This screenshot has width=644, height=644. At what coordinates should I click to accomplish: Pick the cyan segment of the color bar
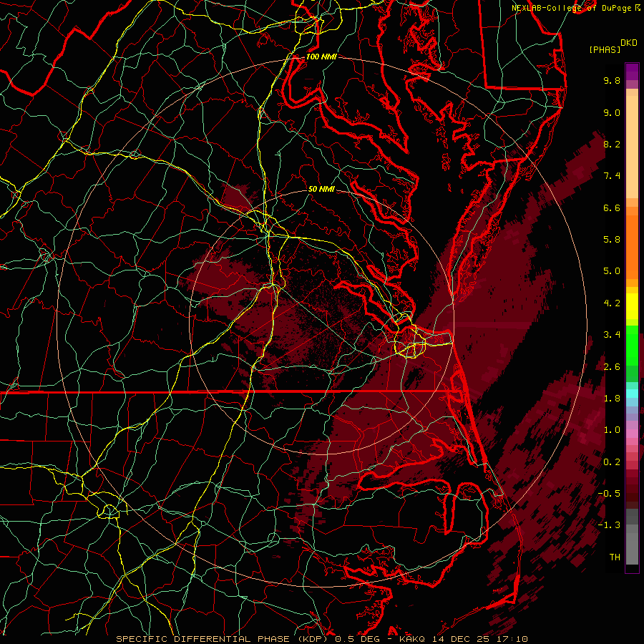pyautogui.click(x=632, y=394)
